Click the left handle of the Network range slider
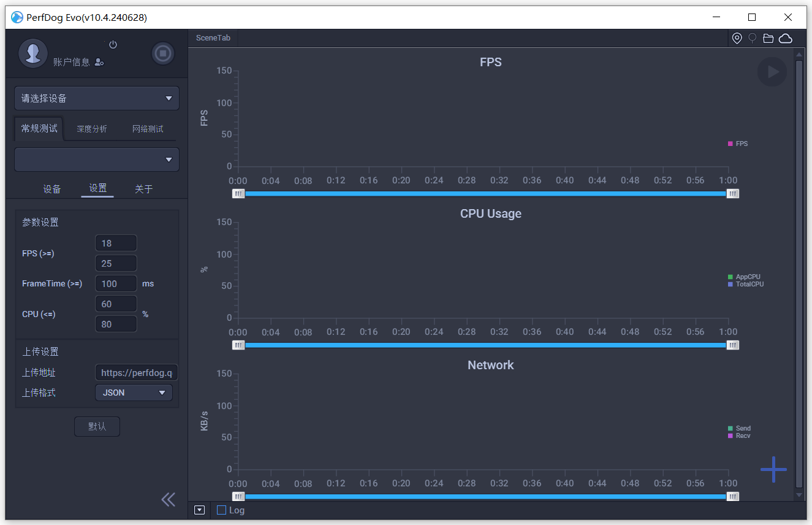Viewport: 812px width, 525px height. pyautogui.click(x=238, y=497)
